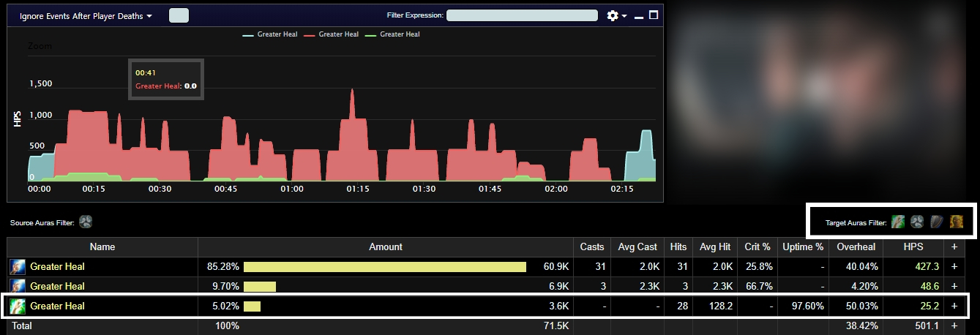Click the 38.42% total overheal value
Image resolution: width=980 pixels, height=335 pixels.
coord(861,325)
